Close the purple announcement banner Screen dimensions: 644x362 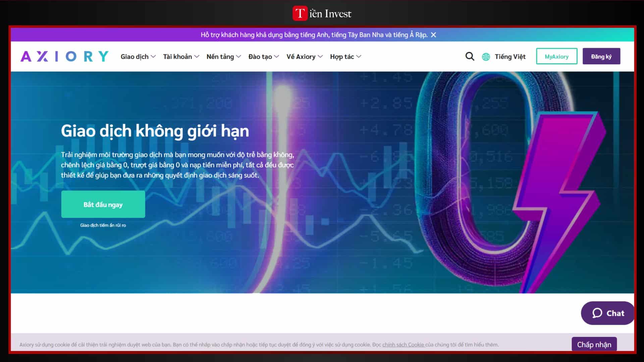pyautogui.click(x=433, y=35)
